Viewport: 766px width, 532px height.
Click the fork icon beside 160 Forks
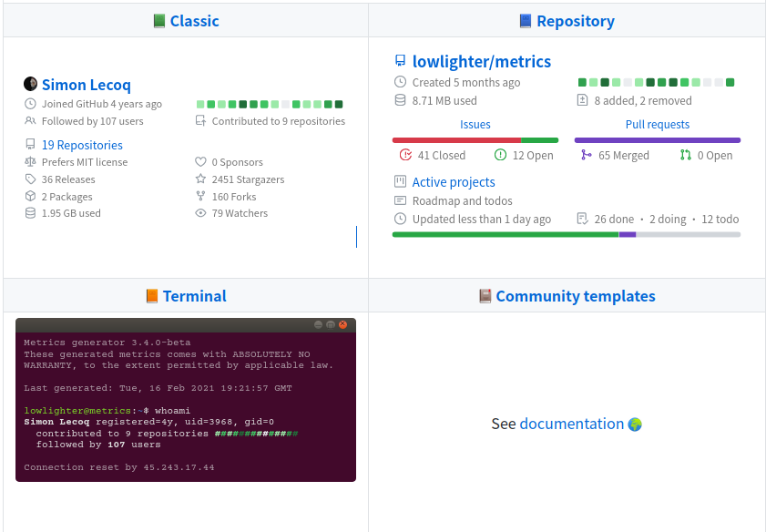(200, 197)
